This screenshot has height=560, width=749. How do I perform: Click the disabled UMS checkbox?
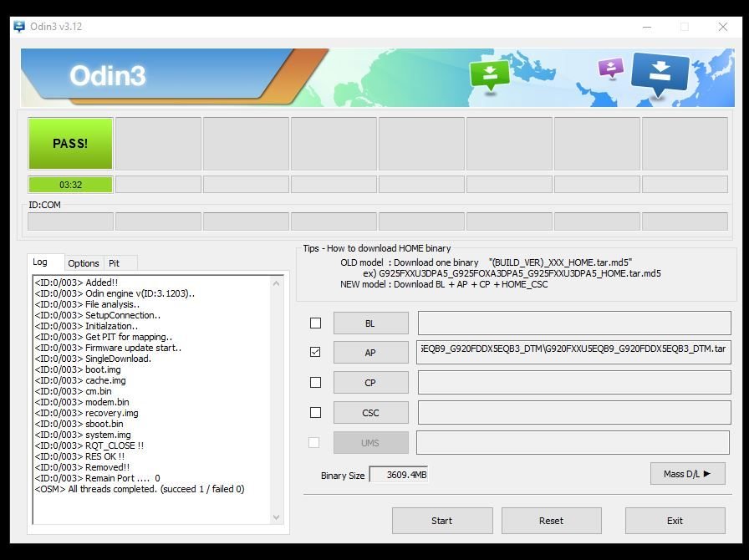[x=313, y=442]
